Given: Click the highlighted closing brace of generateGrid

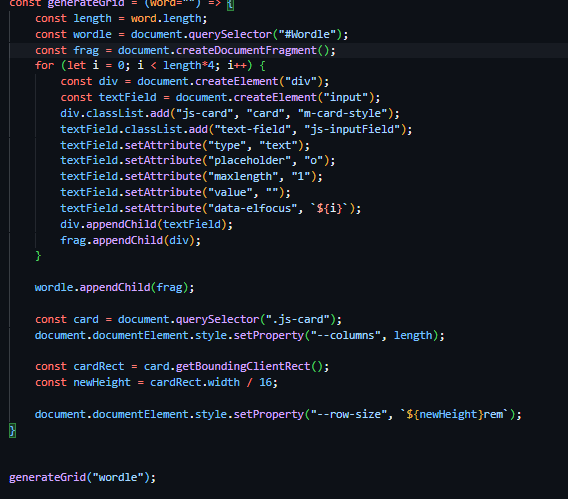Looking at the screenshot, I should click(12, 431).
